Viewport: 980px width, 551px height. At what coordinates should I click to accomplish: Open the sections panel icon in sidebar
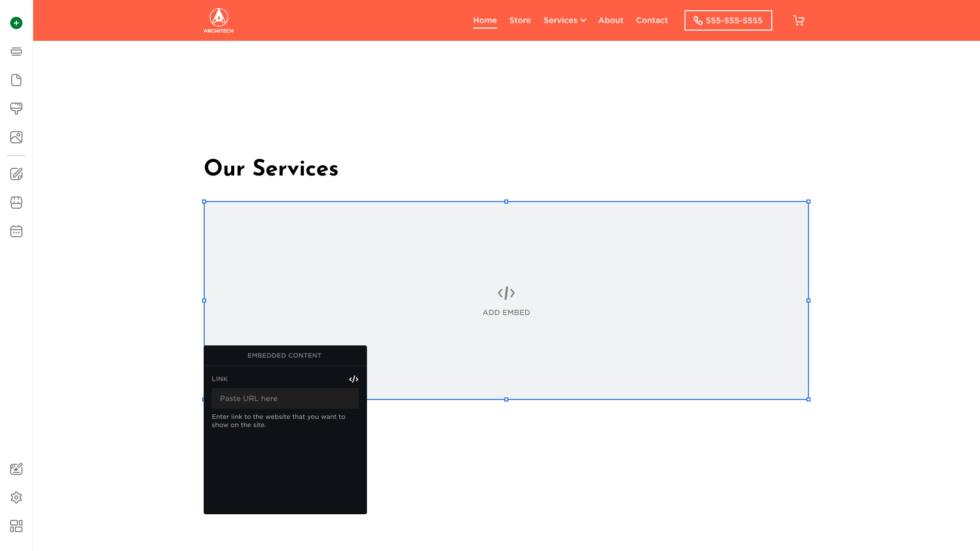(x=16, y=52)
